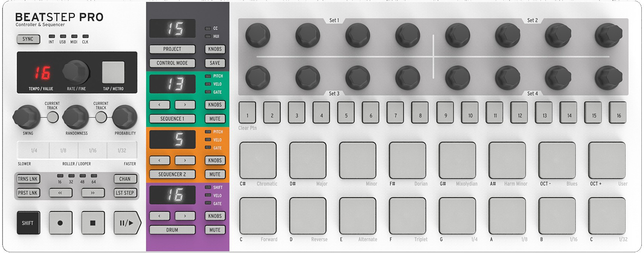Hit the OCT - Blues pad
The image size is (644, 253).
[557, 160]
